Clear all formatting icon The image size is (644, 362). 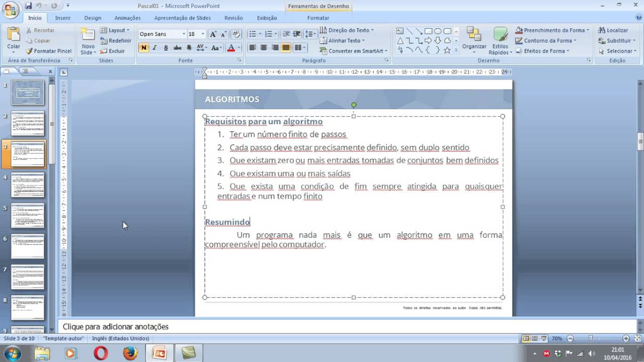pos(236,34)
